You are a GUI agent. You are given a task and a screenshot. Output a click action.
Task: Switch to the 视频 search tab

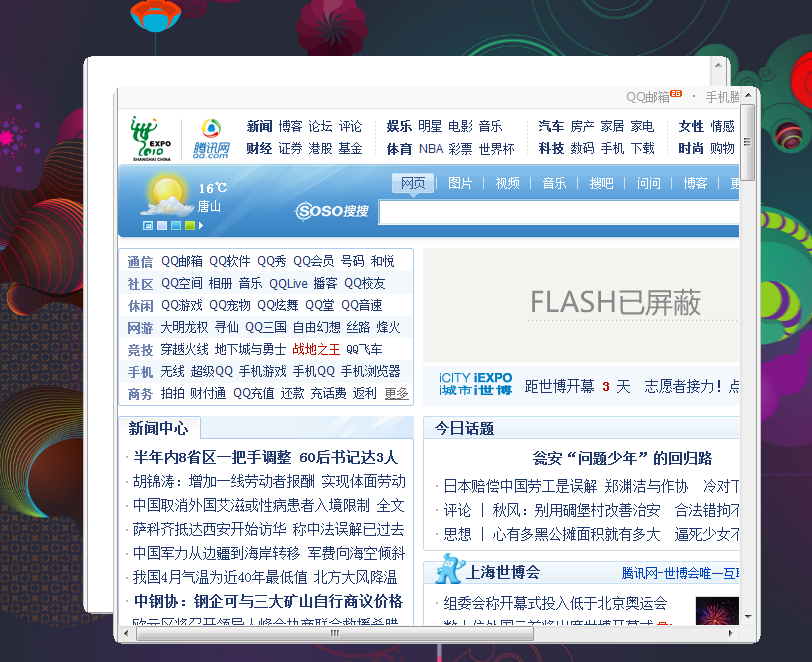(x=507, y=183)
